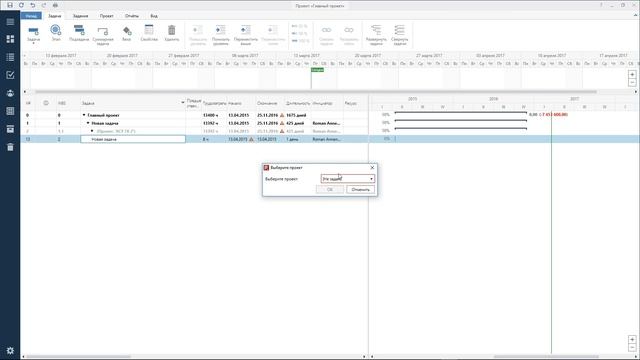Click OK in the project dialog
Screen dimensions: 640x360
point(330,189)
